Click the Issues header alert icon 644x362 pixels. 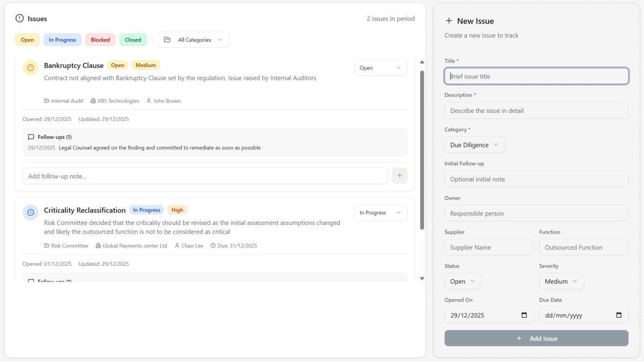click(20, 19)
